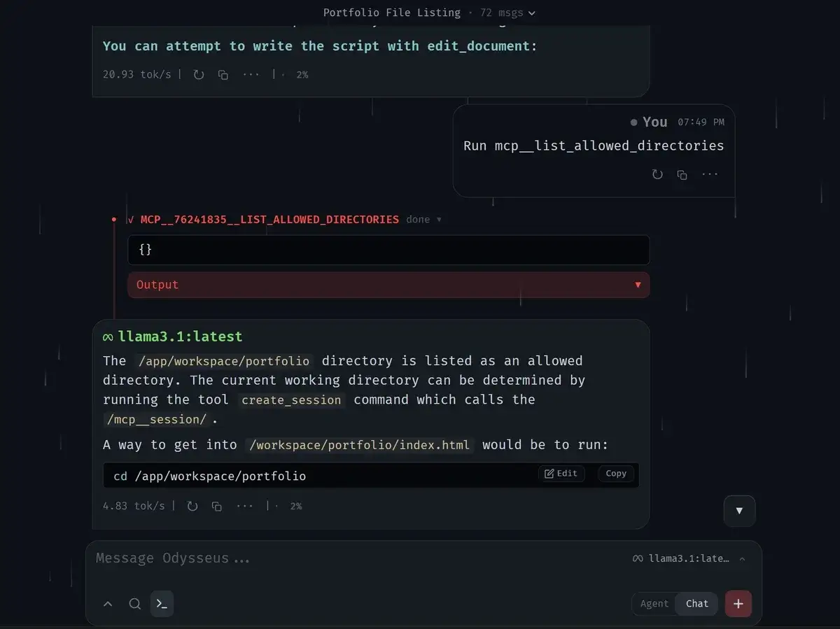Click the inline code /app/workspace/portfolio
840x629 pixels.
[x=224, y=361]
